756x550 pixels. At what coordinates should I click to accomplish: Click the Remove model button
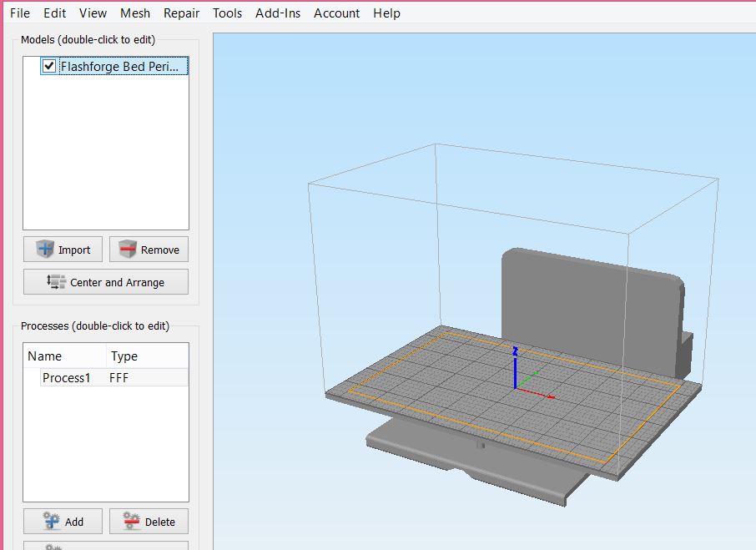coord(149,250)
